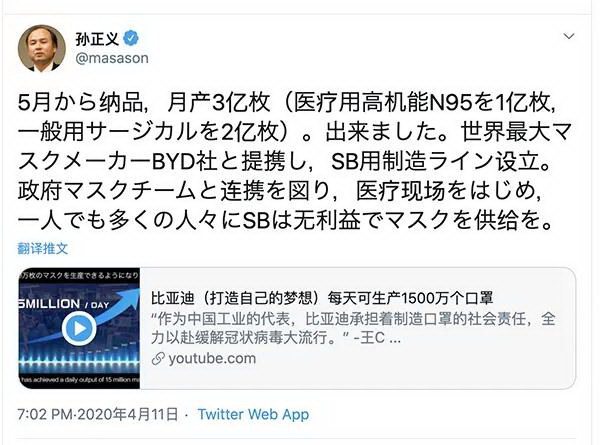Open the Twitter Web App source link
Viewport: 600px width, 445px height.
[x=253, y=414]
